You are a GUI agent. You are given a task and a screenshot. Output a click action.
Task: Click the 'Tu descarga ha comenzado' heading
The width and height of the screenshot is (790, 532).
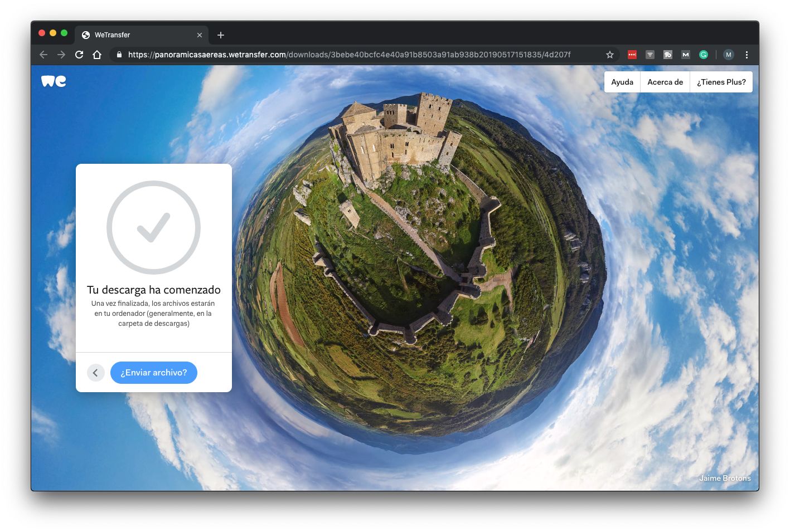(154, 290)
